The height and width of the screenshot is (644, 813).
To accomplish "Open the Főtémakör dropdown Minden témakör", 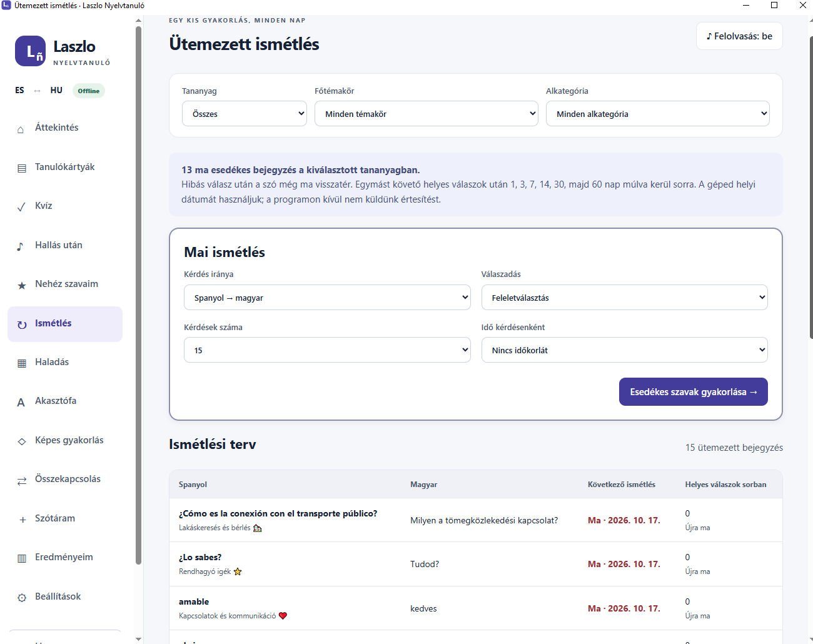I will (427, 114).
